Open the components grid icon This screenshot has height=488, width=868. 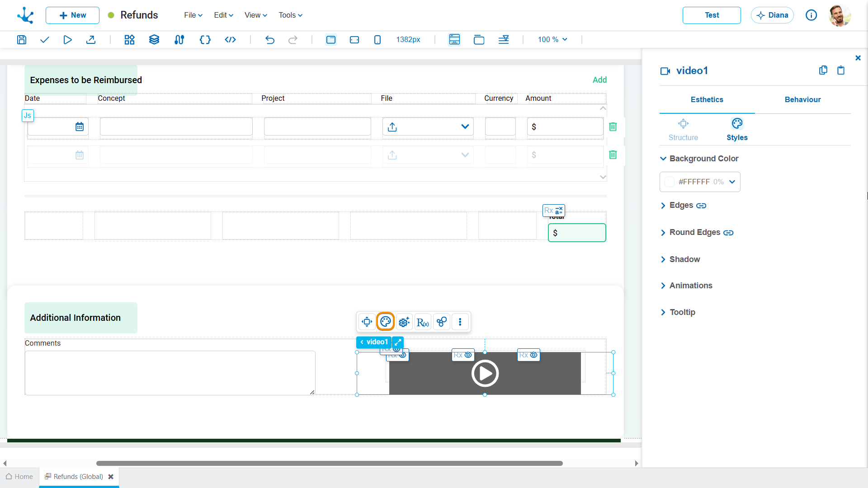tap(130, 40)
